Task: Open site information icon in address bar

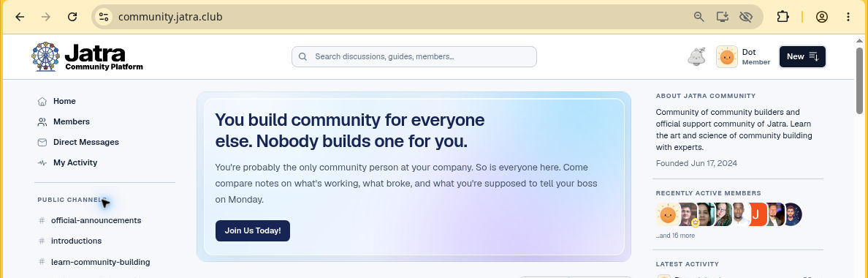Action: (104, 17)
